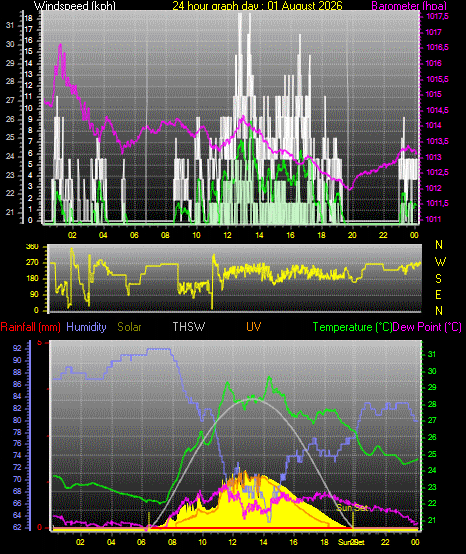Click the 'W' wind direction label

tap(440, 262)
